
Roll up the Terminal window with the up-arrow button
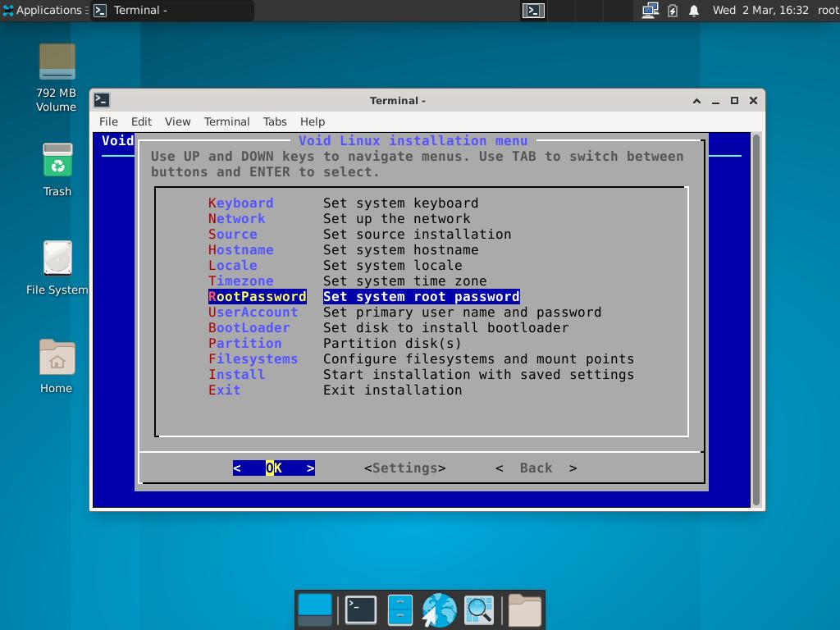pos(696,101)
